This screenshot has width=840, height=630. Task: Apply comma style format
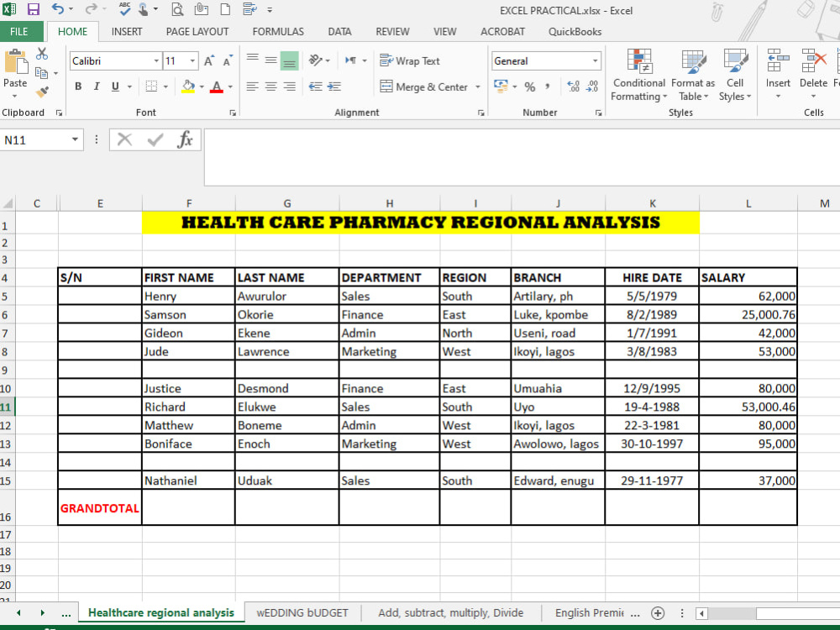coord(548,87)
